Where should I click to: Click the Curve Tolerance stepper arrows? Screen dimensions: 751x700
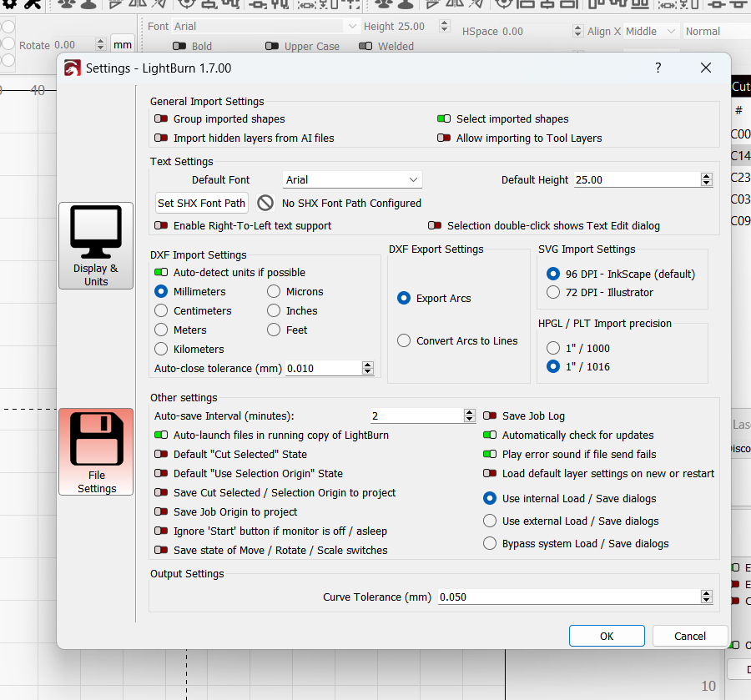coord(707,597)
